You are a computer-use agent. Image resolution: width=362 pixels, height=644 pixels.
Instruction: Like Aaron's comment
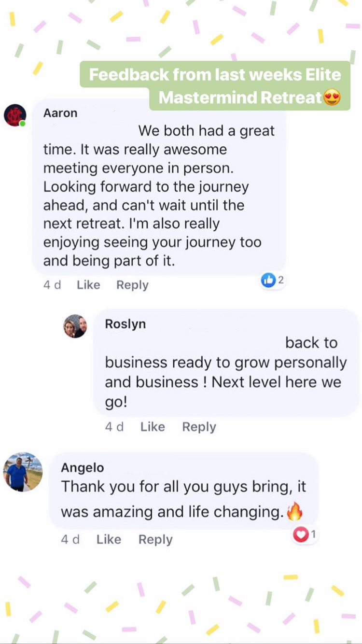(x=88, y=285)
